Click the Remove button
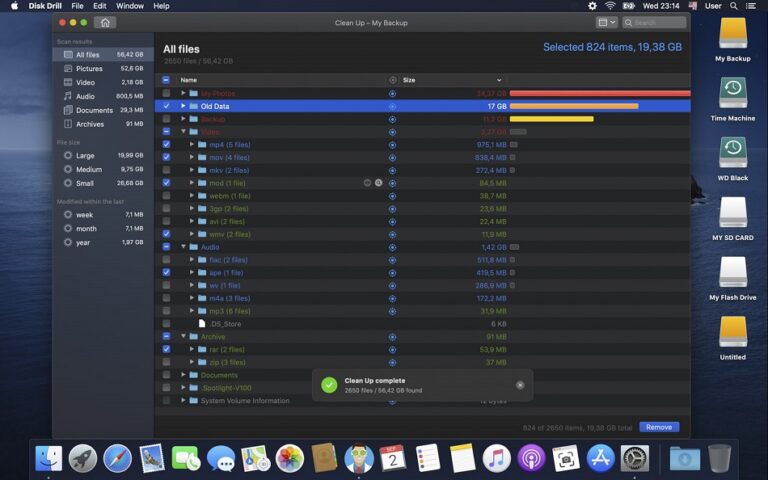Screen dimensions: 768x480 (658, 427)
